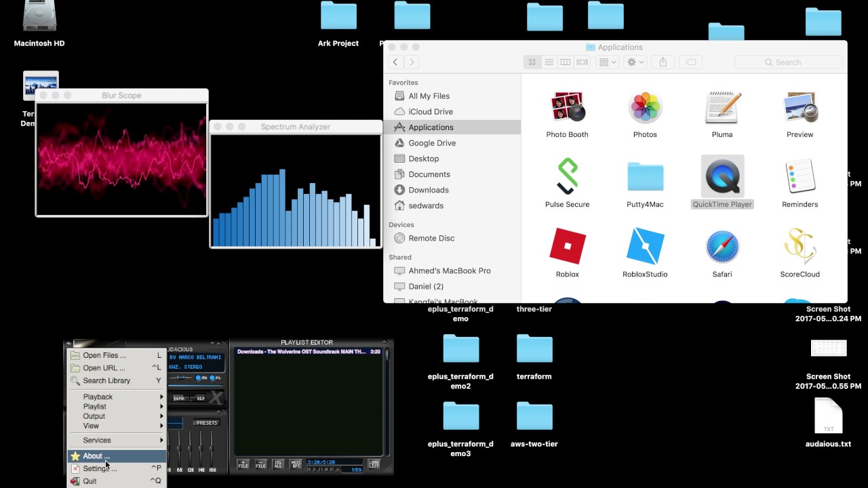Screen dimensions: 868x488
Task: Expand the View submenu
Action: pyautogui.click(x=117, y=426)
